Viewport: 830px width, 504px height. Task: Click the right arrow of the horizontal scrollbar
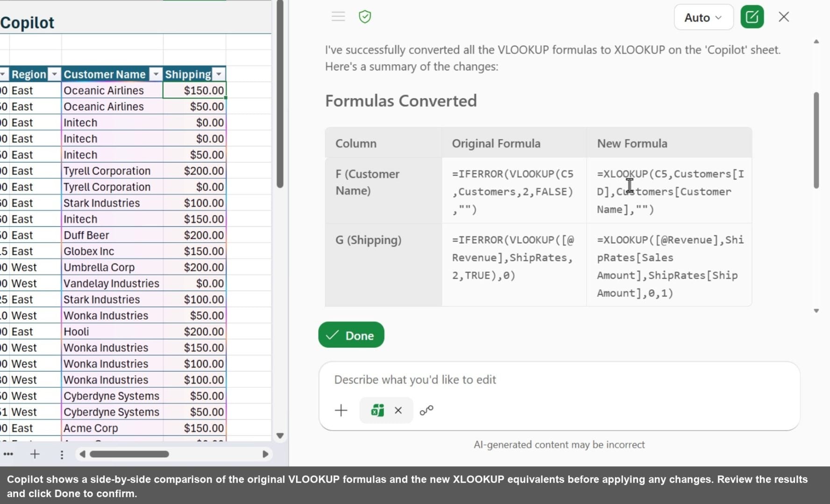click(265, 454)
